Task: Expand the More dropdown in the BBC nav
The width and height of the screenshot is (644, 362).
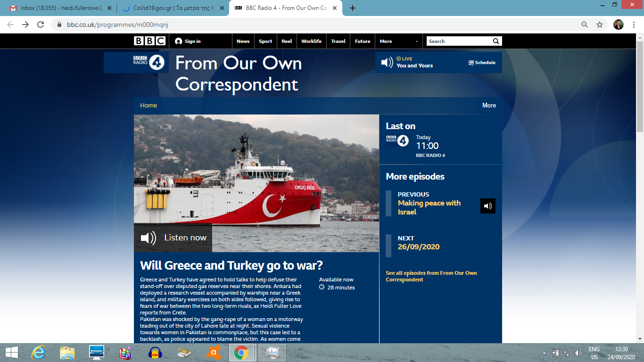Action: click(x=399, y=41)
